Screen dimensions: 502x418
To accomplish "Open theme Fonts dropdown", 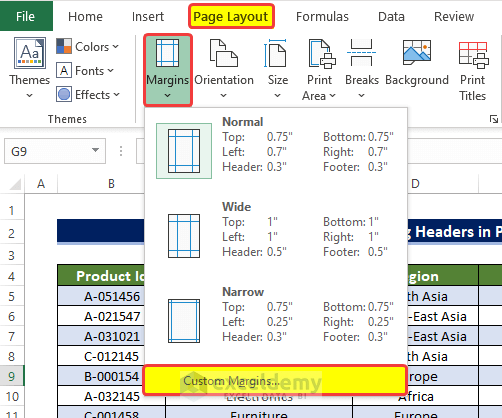I will [85, 71].
